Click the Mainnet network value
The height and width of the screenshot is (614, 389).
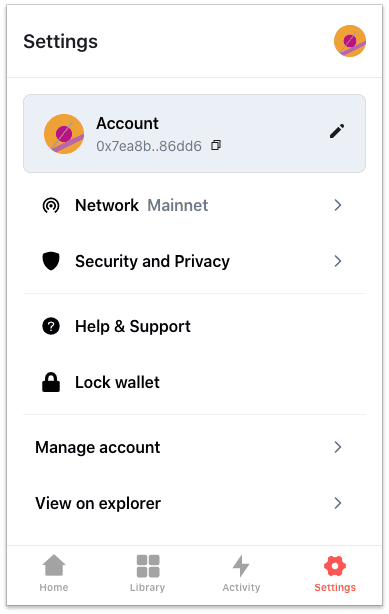click(178, 205)
